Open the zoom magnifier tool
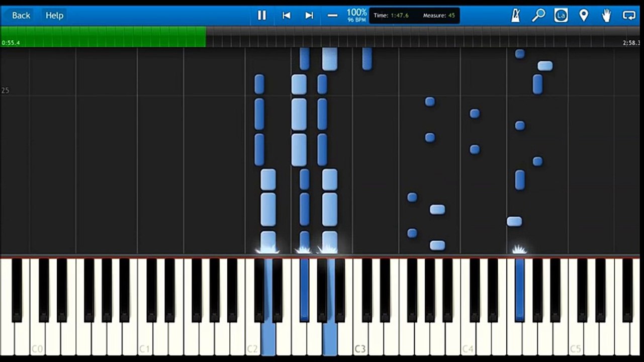Viewport: 644px width, 362px height. (x=538, y=15)
